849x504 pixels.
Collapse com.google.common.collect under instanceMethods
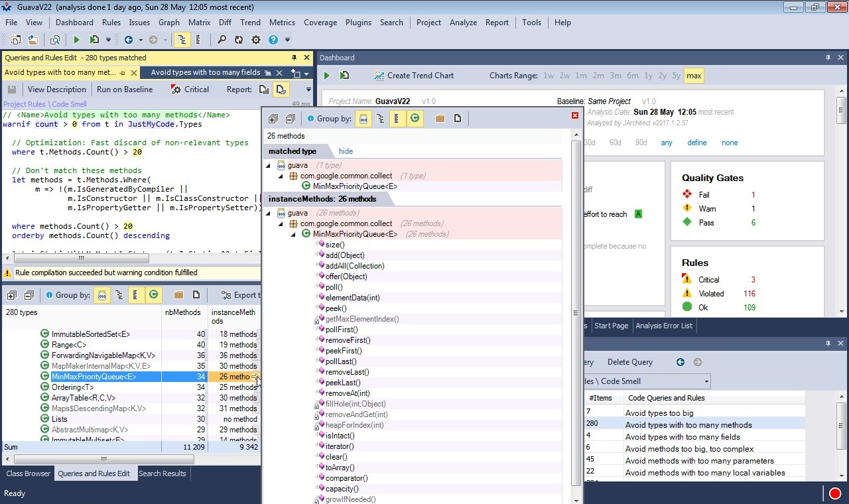281,223
